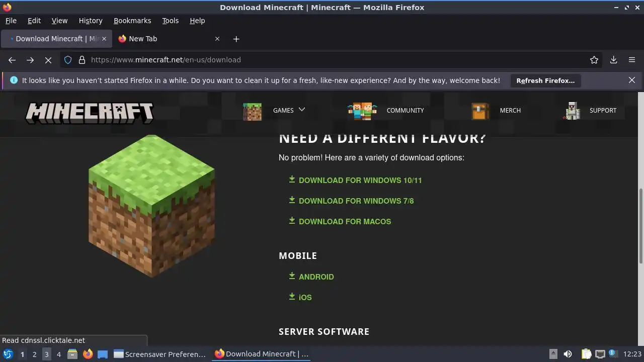Launch Firefox from taskbar quick launcher
This screenshot has width=644, height=362.
pyautogui.click(x=88, y=354)
